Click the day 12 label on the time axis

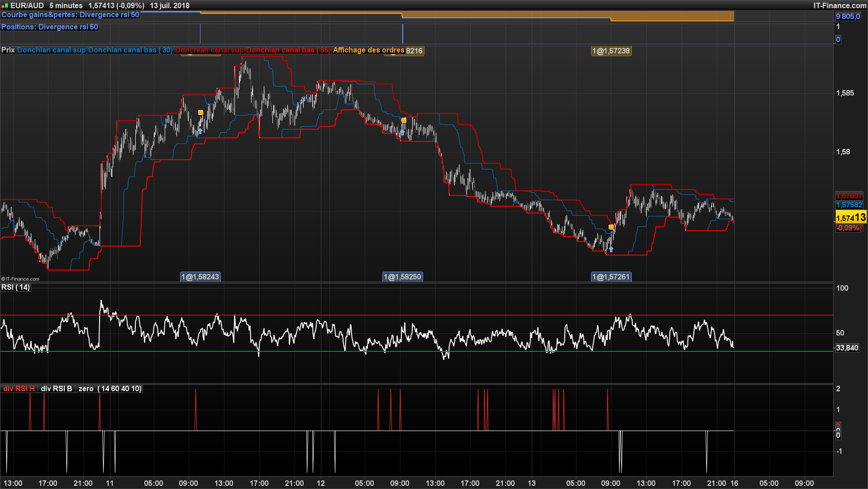320,483
